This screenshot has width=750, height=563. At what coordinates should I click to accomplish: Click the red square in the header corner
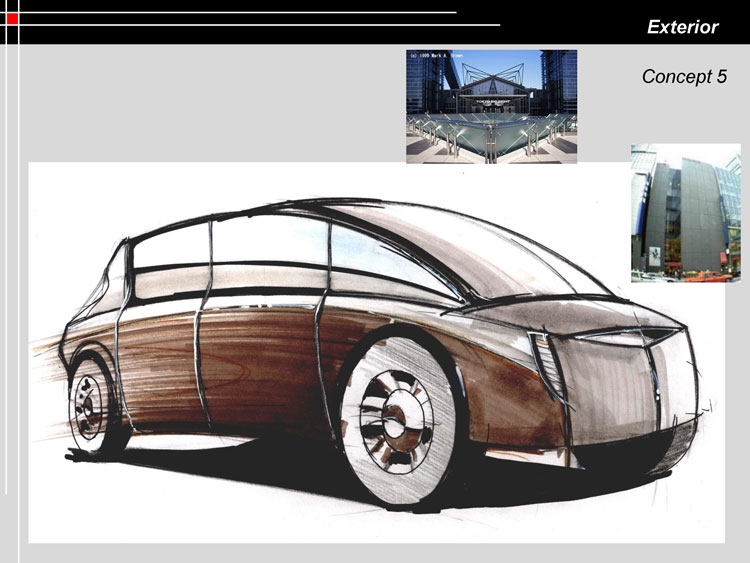[x=12, y=18]
